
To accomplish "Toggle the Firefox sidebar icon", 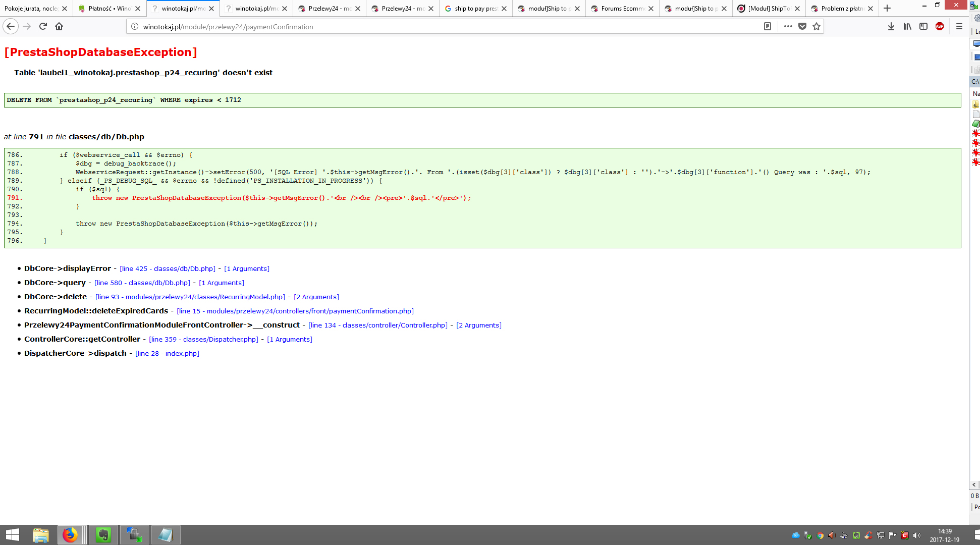I will [923, 26].
